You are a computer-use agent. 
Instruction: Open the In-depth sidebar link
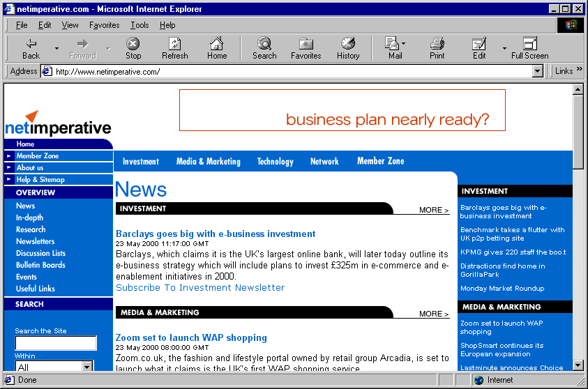click(29, 218)
